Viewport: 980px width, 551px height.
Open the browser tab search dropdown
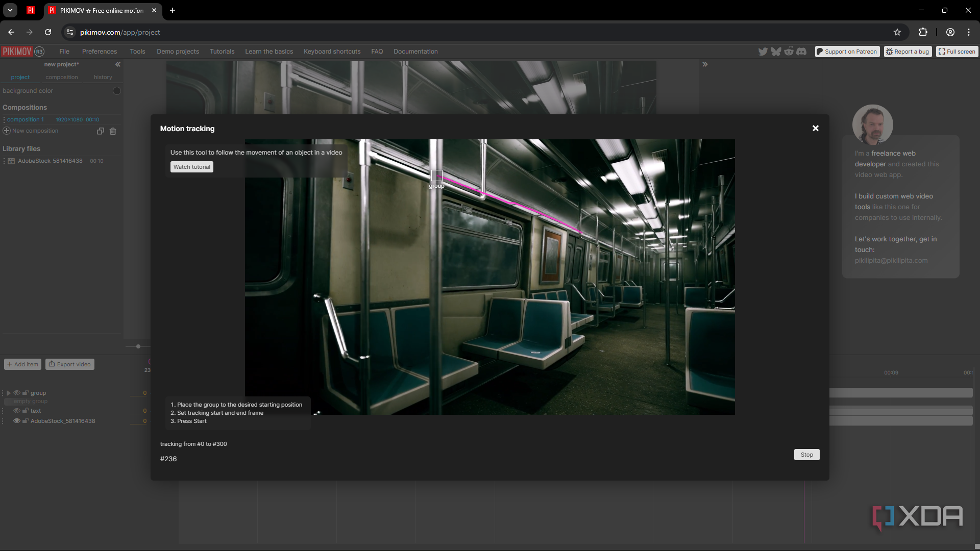pyautogui.click(x=10, y=10)
